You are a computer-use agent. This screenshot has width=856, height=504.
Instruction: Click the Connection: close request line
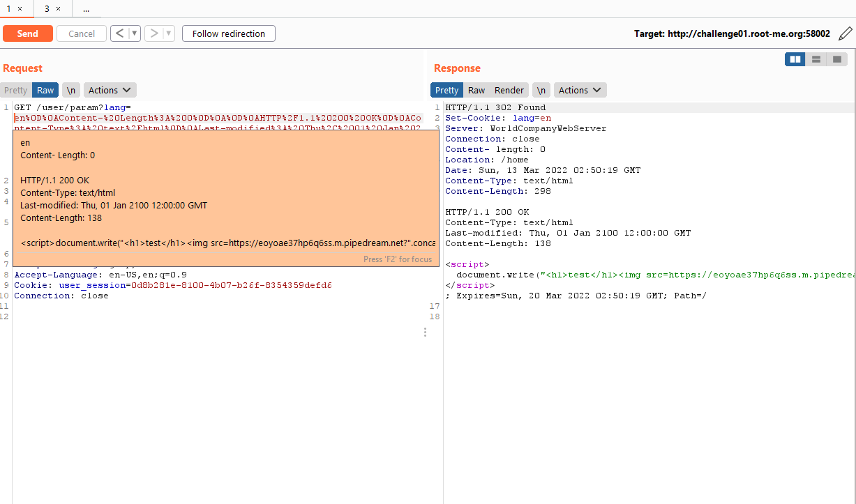pos(61,296)
